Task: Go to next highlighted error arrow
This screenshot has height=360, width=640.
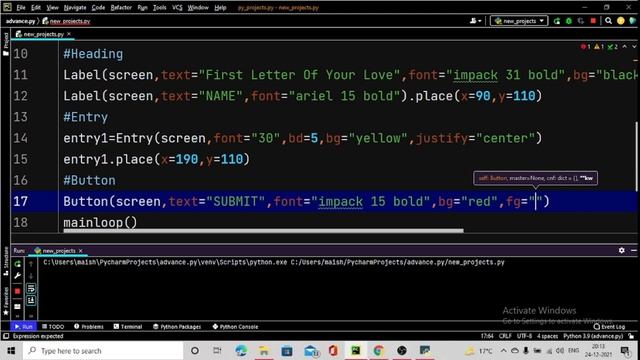Action: [x=634, y=47]
